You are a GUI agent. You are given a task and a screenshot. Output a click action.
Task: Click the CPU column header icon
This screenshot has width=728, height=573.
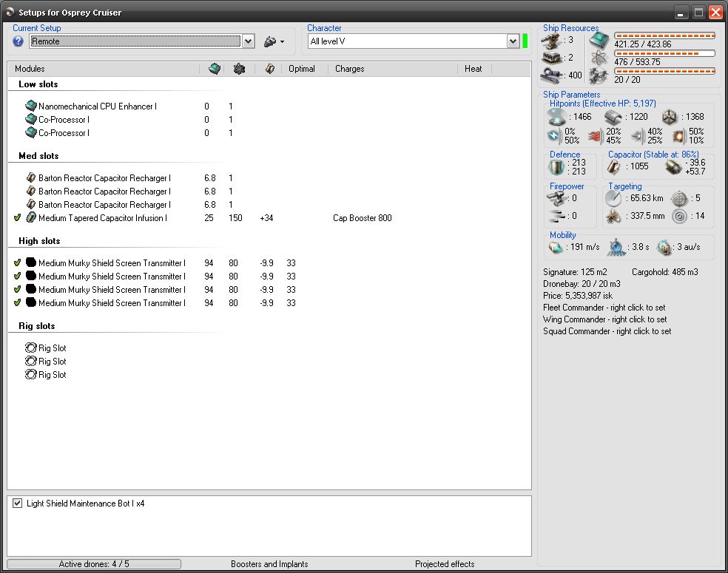[x=214, y=69]
